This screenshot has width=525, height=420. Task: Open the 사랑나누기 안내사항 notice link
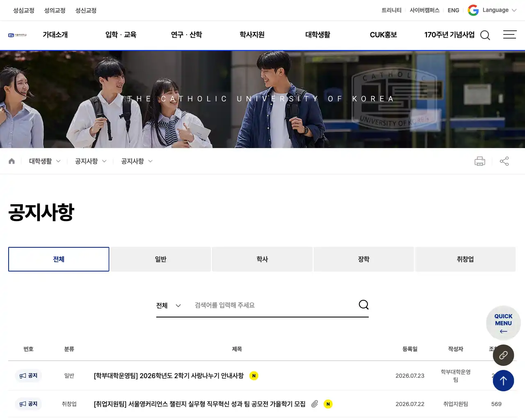pyautogui.click(x=169, y=376)
